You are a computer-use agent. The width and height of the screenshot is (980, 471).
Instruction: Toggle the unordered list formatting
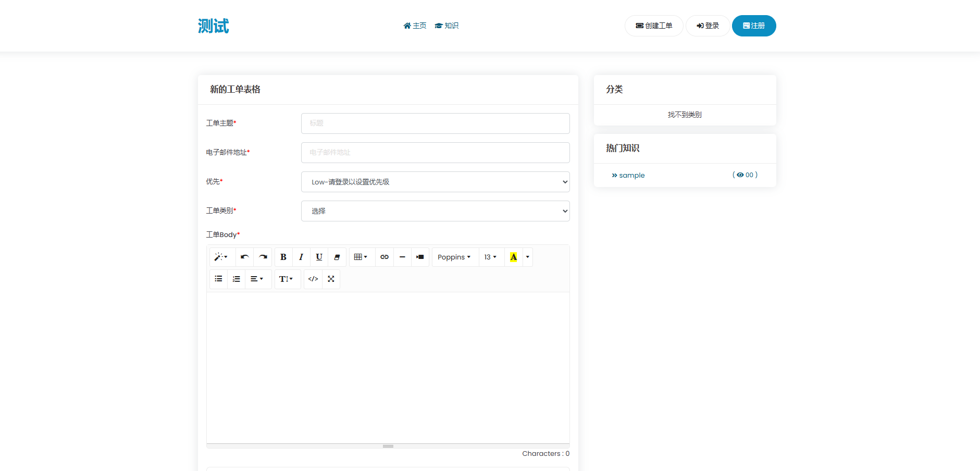tap(218, 279)
